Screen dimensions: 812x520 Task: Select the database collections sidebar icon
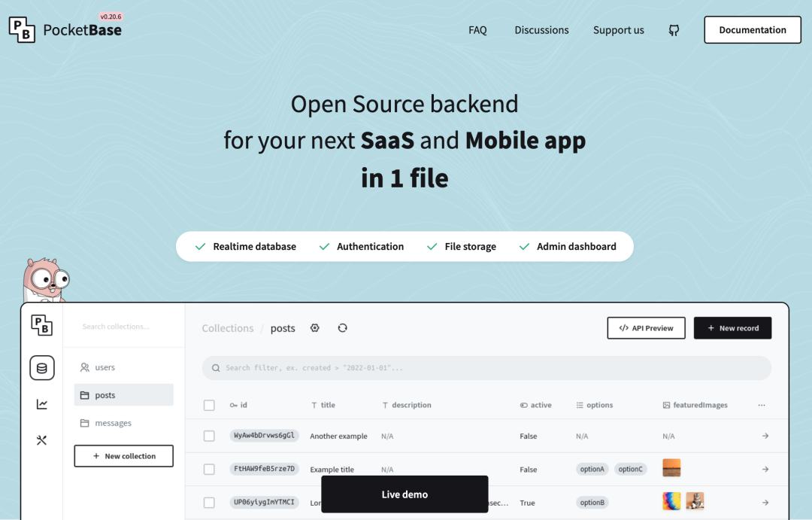pos(42,368)
